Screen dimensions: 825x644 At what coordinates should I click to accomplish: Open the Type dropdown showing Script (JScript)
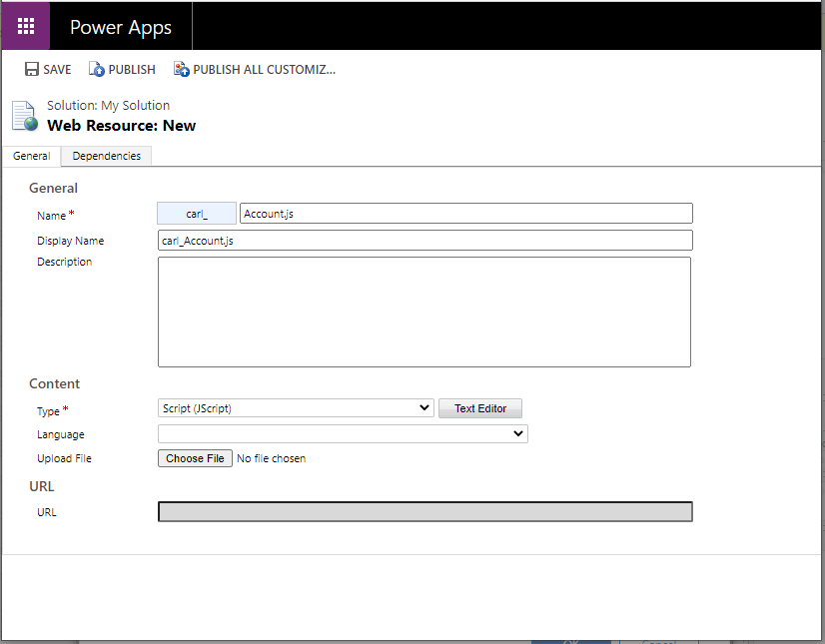[x=295, y=407]
